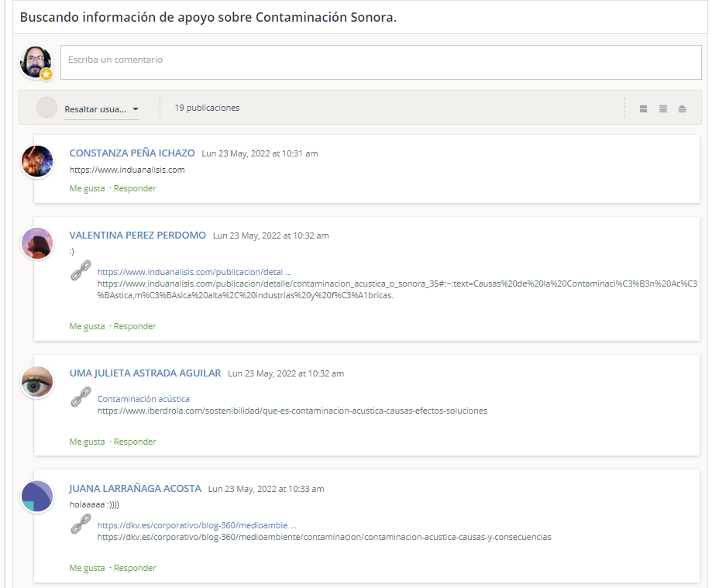The width and height of the screenshot is (712, 588).
Task: Click Valentina Perez Perdomo's avatar thumbnail
Action: point(37,243)
